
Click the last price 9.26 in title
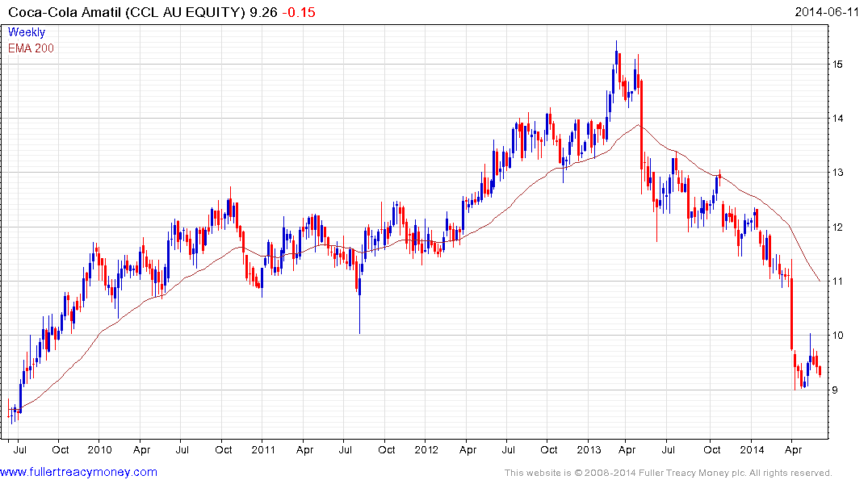coord(263,12)
